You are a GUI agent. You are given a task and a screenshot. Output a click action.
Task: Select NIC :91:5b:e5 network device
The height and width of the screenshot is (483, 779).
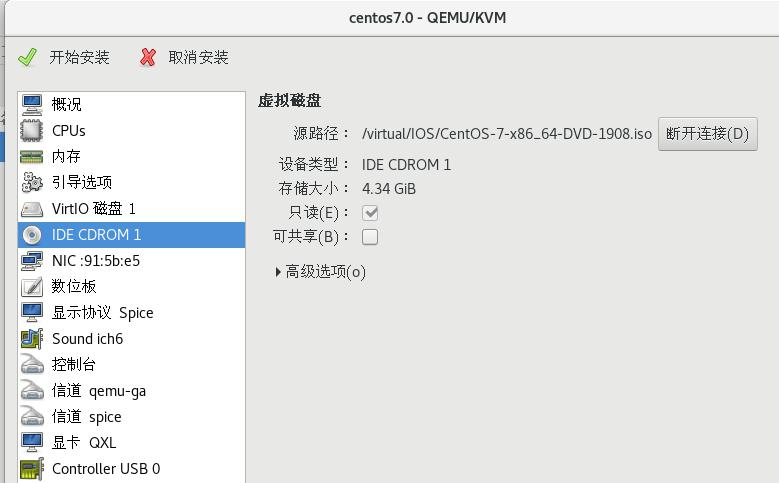(x=96, y=260)
